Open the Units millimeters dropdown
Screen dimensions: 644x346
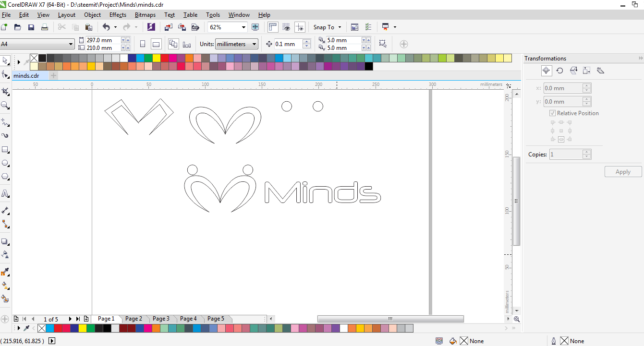(x=255, y=44)
